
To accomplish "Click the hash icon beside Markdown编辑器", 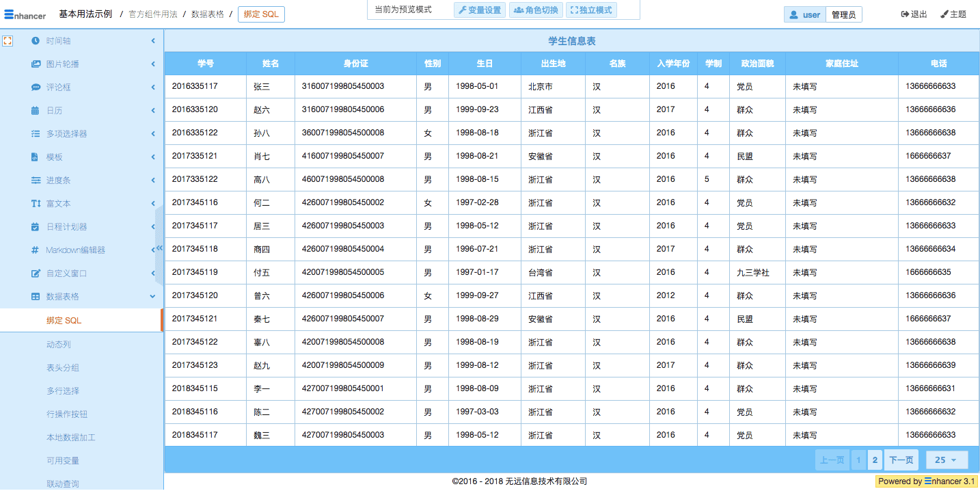I will click(x=36, y=250).
